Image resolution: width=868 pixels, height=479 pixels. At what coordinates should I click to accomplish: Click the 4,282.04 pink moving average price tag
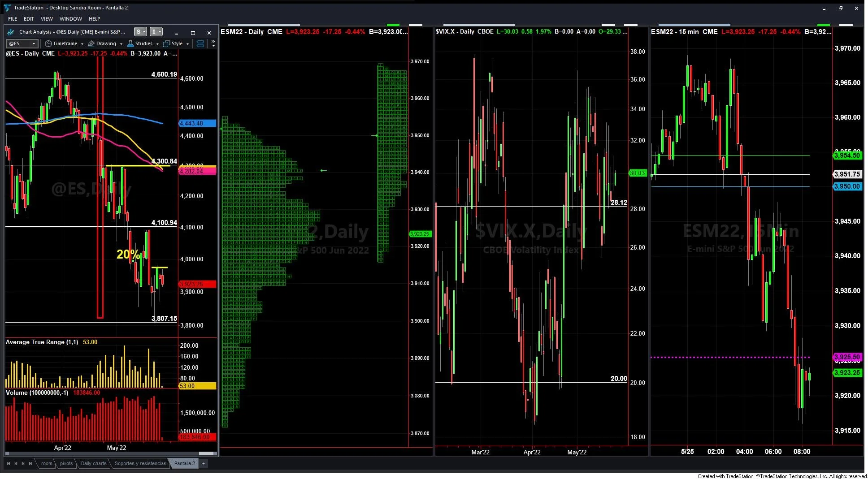197,171
